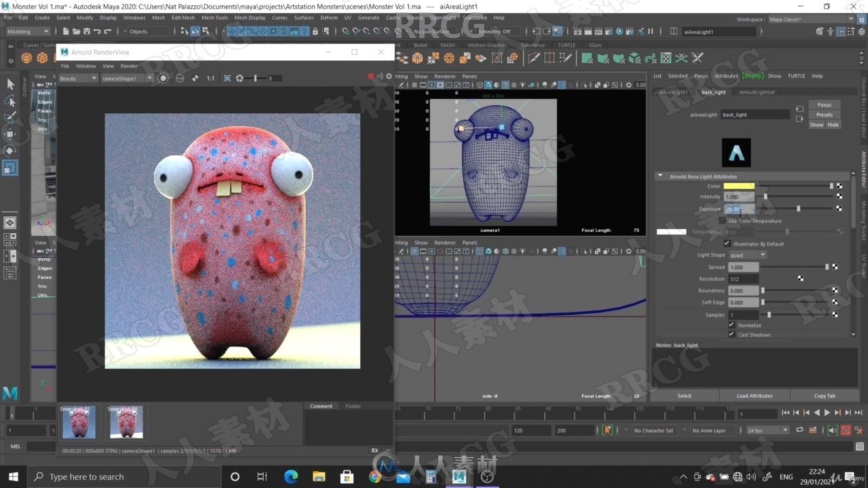
Task: Click the Load Attributes button
Action: click(755, 396)
